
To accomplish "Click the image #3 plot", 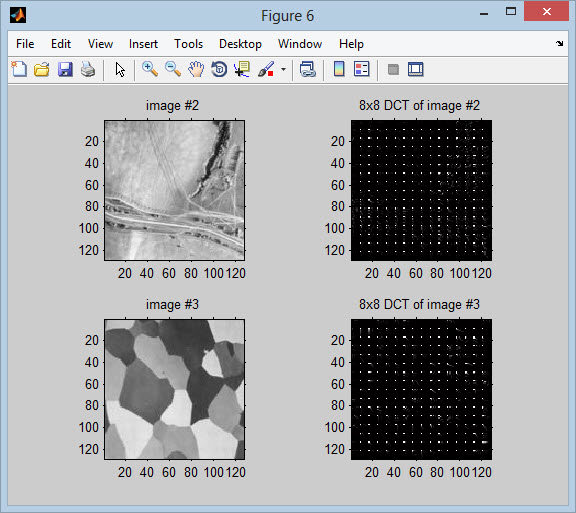I will point(174,389).
